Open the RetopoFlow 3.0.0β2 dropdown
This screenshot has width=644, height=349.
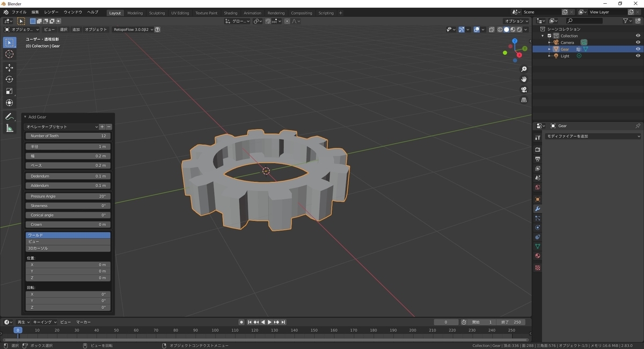(x=133, y=30)
